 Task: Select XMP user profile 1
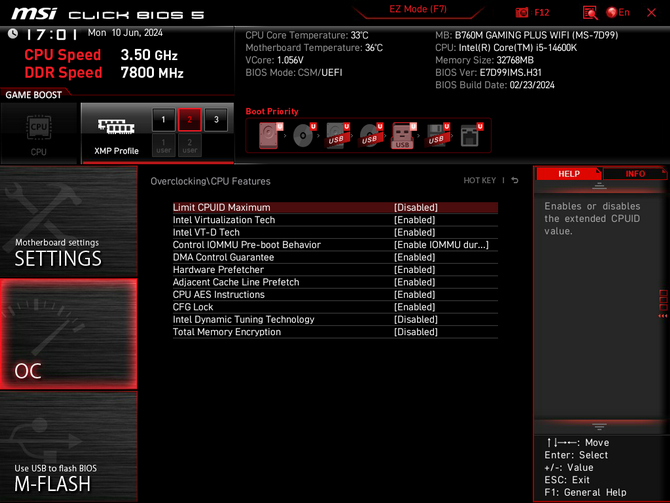[163, 145]
